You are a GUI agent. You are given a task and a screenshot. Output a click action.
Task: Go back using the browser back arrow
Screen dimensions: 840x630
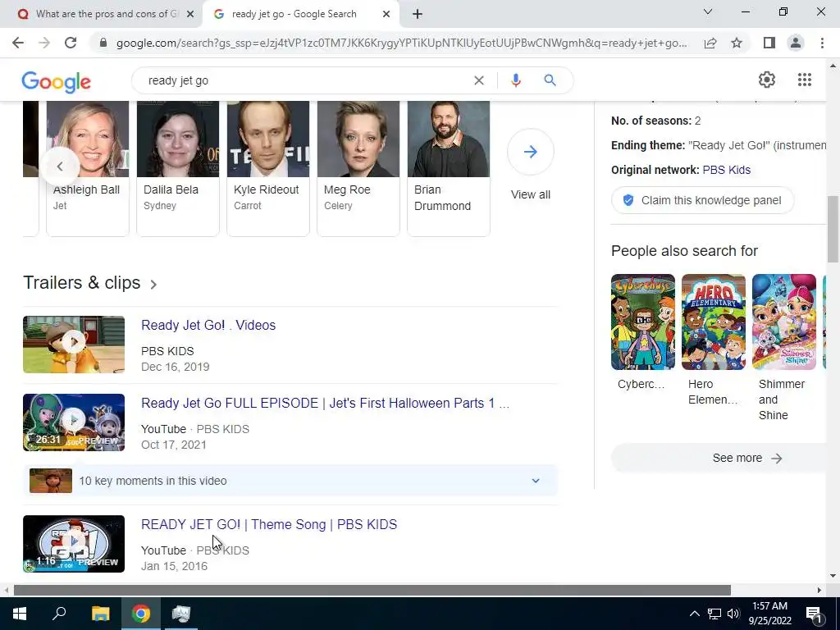coord(18,43)
